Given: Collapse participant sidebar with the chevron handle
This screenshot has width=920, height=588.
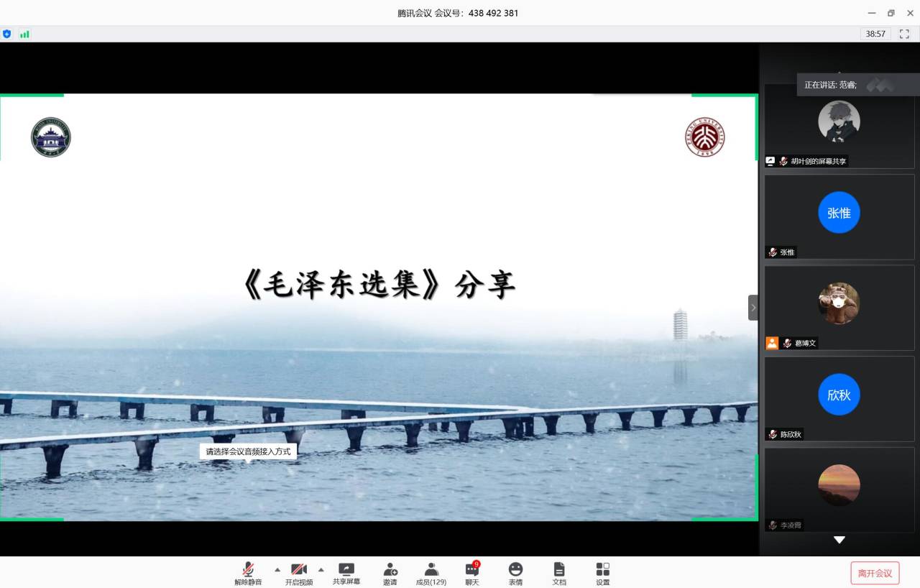Looking at the screenshot, I should pyautogui.click(x=753, y=308).
